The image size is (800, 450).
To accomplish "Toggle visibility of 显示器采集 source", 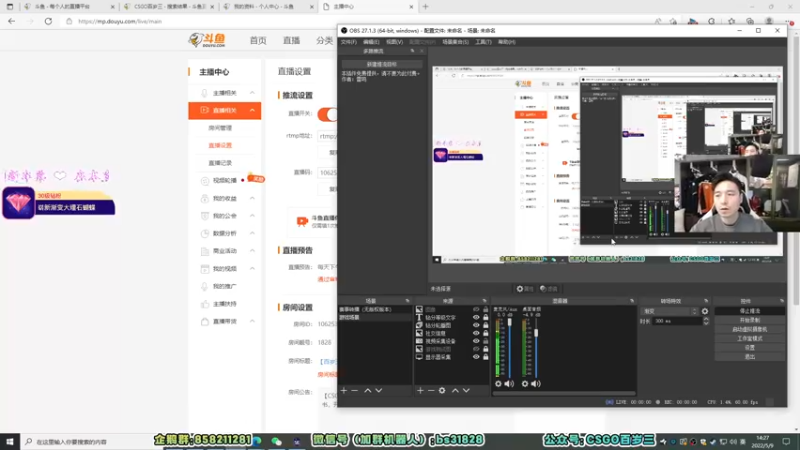I will click(476, 357).
